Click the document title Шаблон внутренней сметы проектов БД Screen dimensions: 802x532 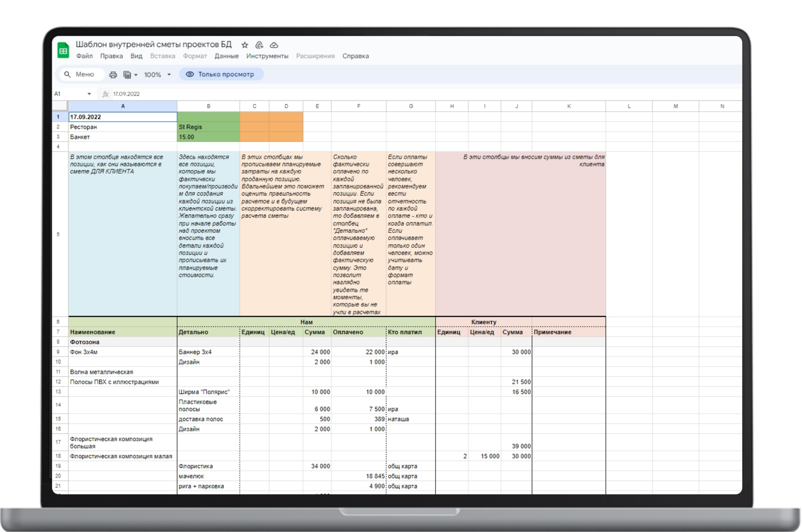[154, 44]
